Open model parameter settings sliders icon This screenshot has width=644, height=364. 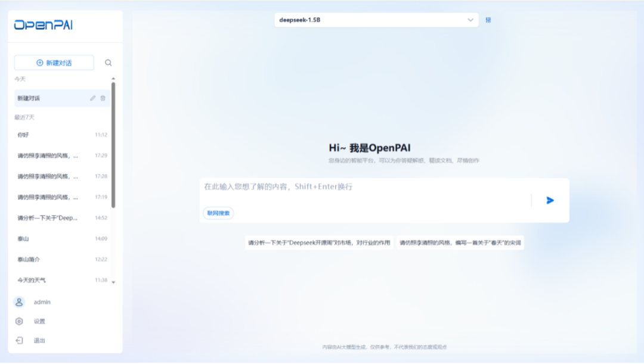488,20
